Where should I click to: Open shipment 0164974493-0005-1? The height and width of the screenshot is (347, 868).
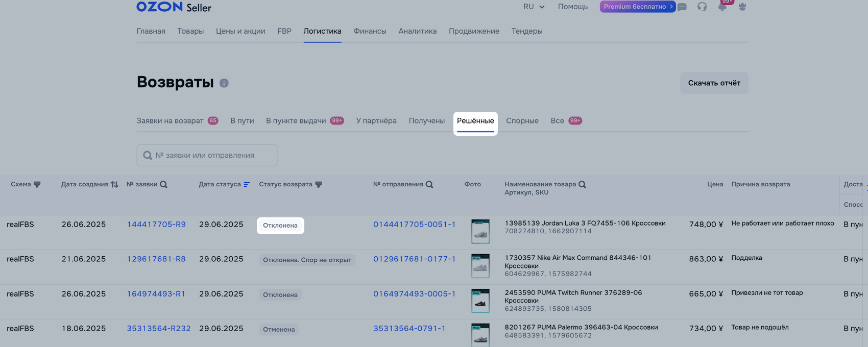[415, 294]
